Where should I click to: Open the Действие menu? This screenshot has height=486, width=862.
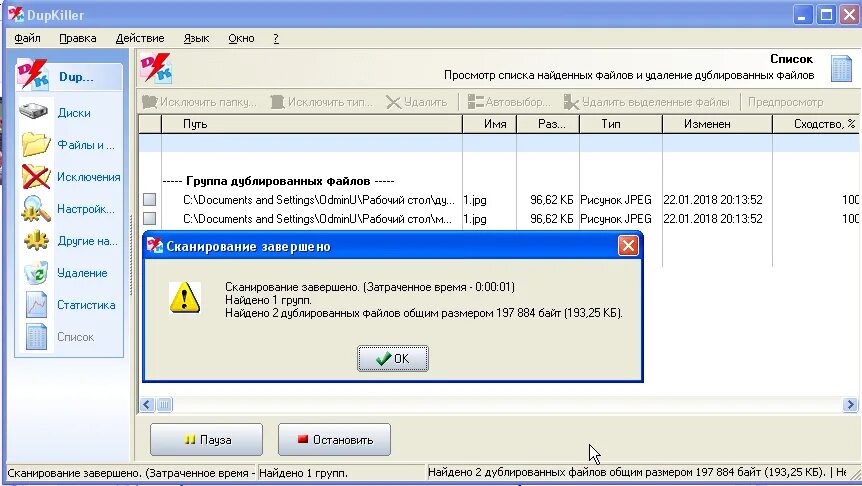(140, 38)
